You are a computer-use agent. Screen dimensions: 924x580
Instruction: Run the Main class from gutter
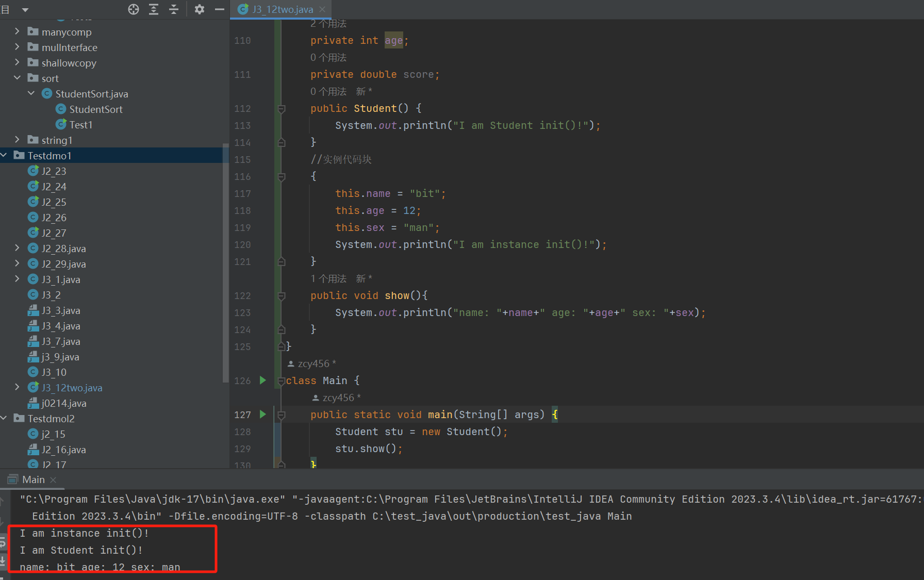click(x=263, y=380)
